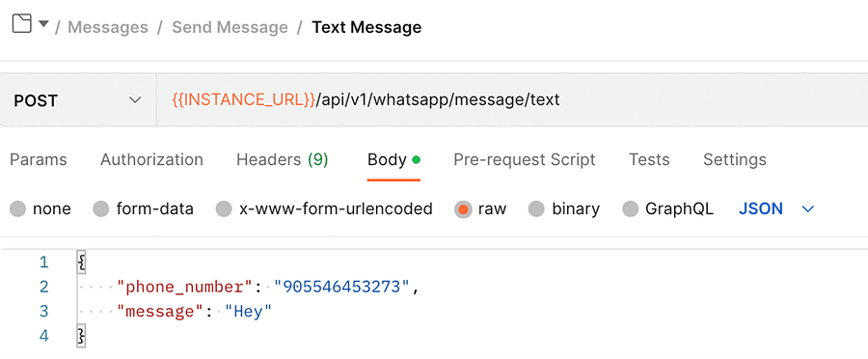
Task: Switch to the Params tab
Action: 39,159
